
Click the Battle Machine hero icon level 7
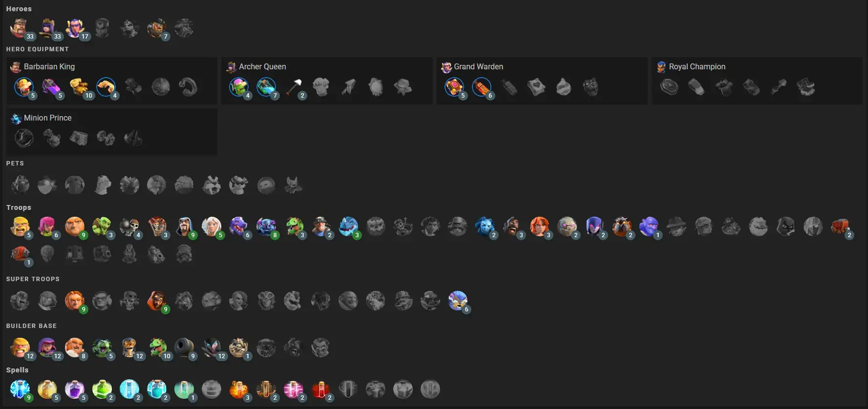[x=157, y=28]
